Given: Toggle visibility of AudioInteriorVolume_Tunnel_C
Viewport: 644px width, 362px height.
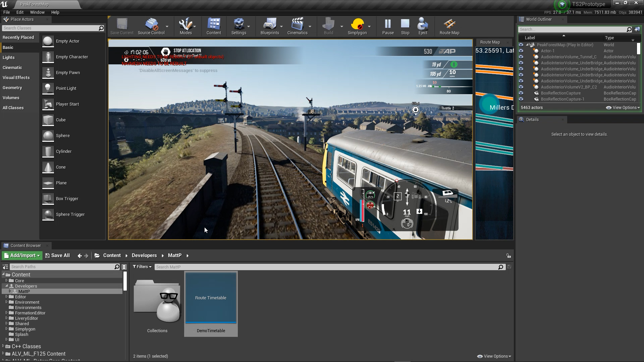Looking at the screenshot, I should pyautogui.click(x=521, y=57).
